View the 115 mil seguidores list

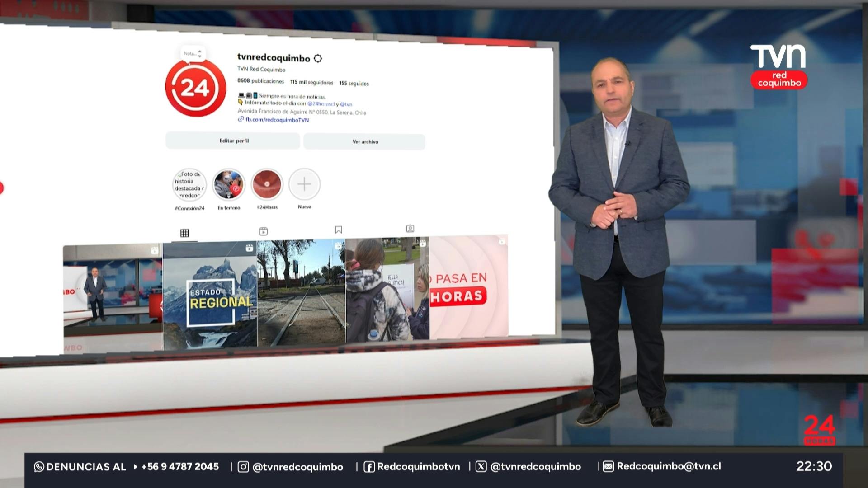(311, 82)
